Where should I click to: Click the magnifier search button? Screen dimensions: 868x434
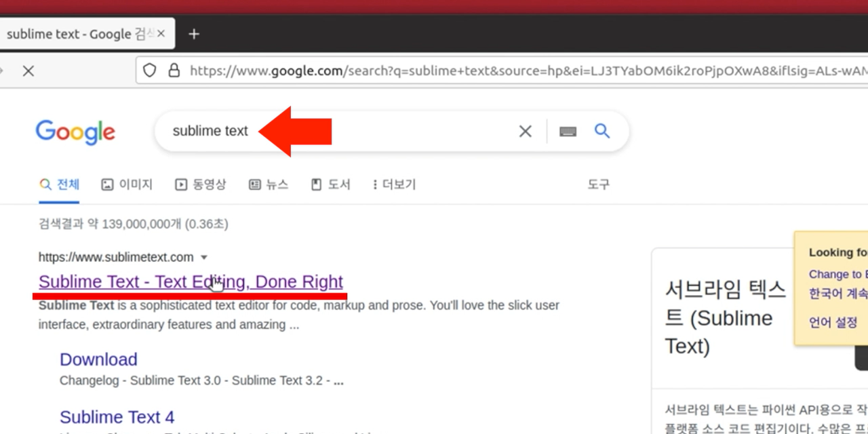(x=602, y=131)
